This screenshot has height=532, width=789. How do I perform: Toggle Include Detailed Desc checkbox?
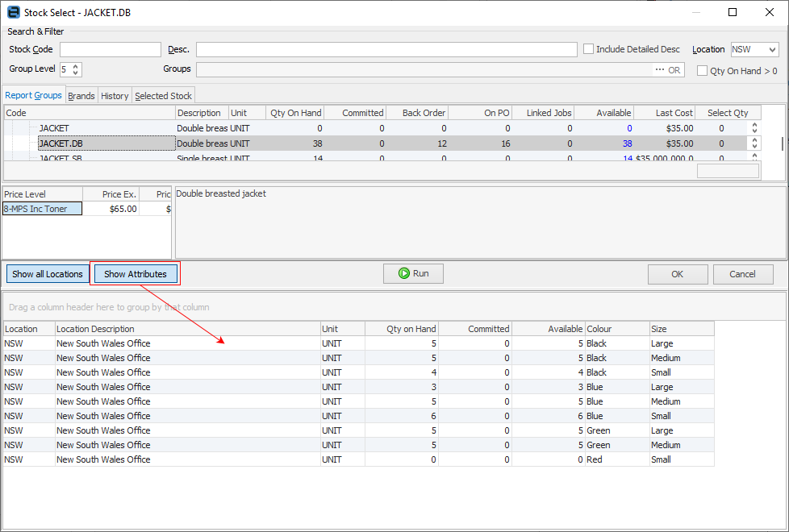[x=589, y=49]
